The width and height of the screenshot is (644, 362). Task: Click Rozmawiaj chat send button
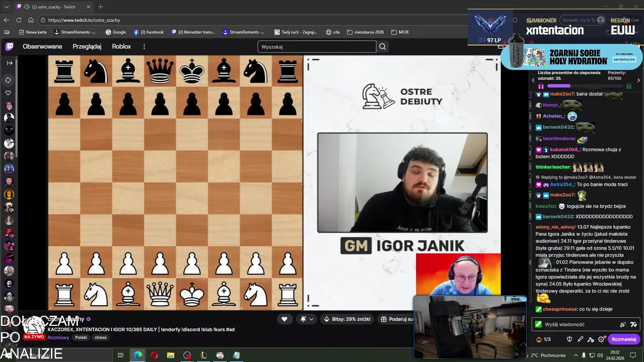coord(624,339)
